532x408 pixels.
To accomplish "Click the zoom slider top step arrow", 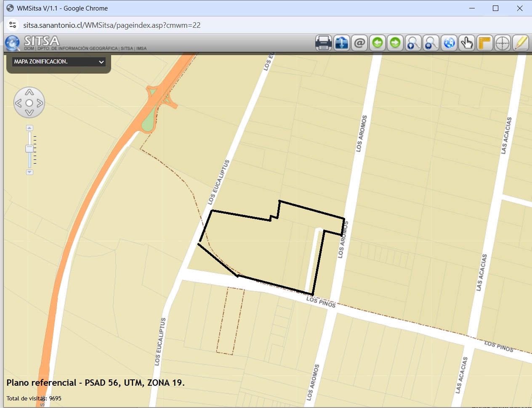I will pyautogui.click(x=29, y=128).
